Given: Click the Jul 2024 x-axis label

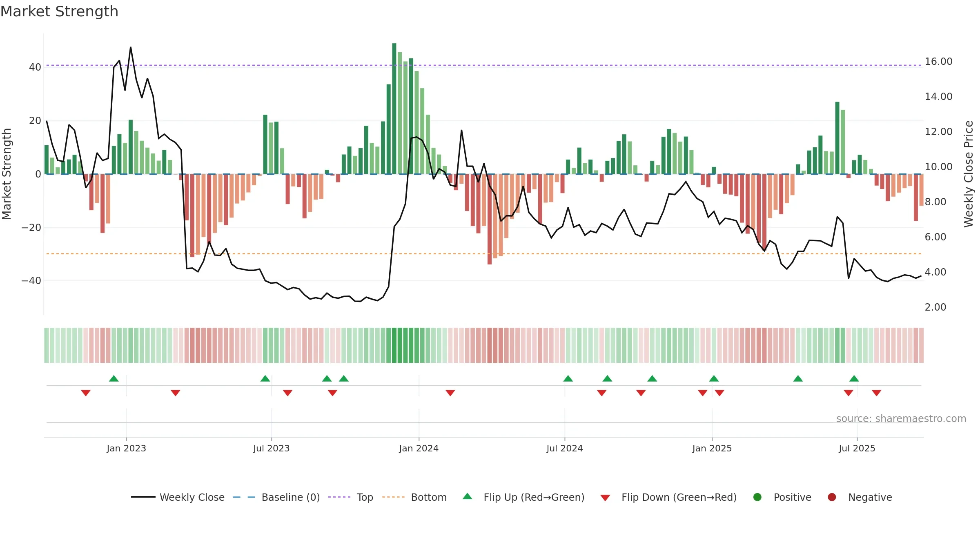Looking at the screenshot, I should (x=565, y=448).
